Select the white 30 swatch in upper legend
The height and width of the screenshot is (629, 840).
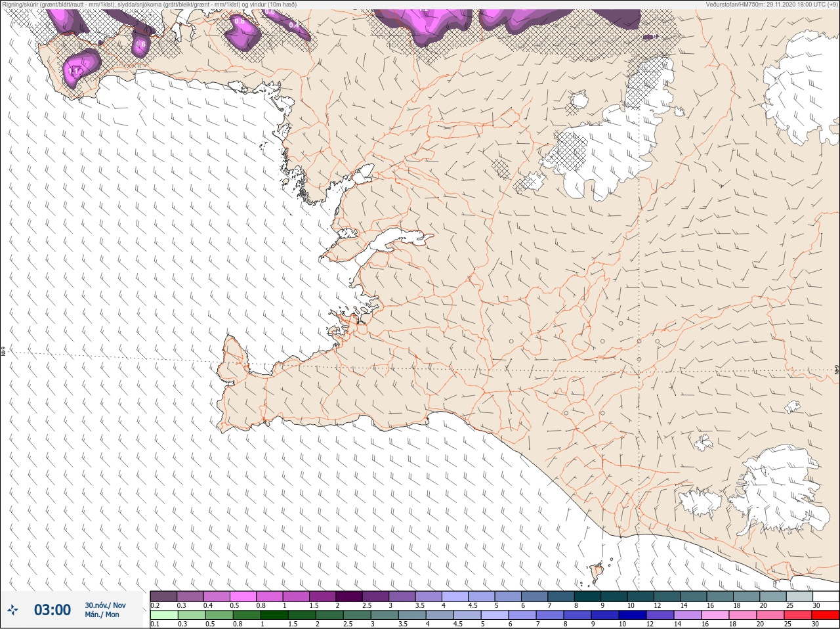(x=826, y=596)
